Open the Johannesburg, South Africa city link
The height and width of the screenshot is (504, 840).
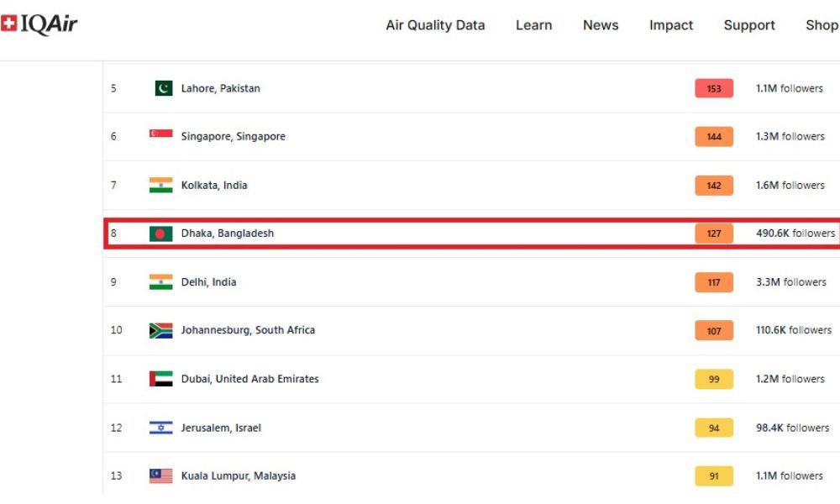[x=248, y=330]
